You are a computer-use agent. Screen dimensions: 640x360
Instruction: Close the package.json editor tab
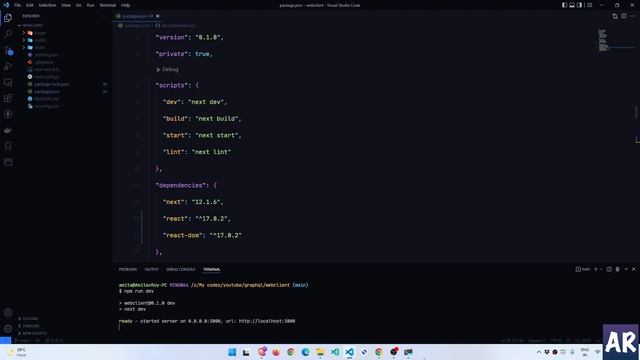(158, 16)
